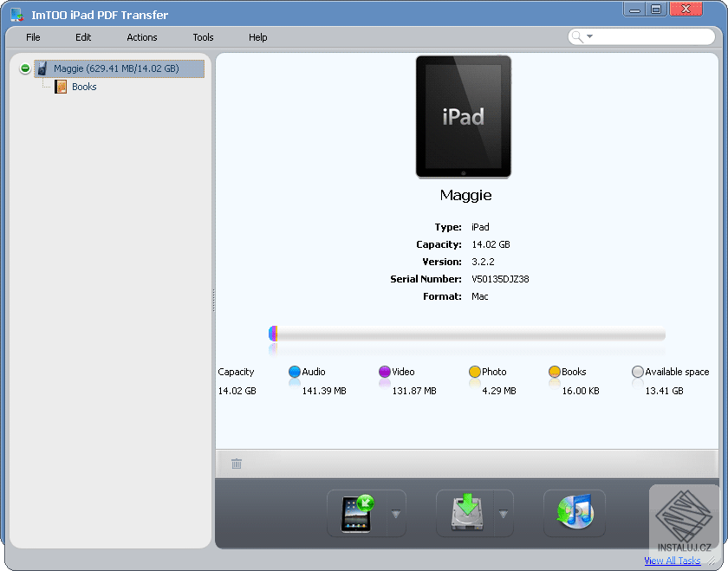Open the search filter dropdown arrow
The height and width of the screenshot is (571, 728).
589,36
